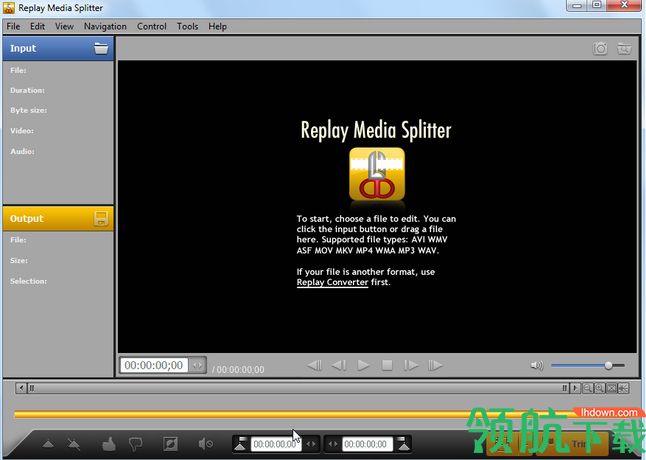Click the timeline scrollbar left arrow

pos(21,388)
